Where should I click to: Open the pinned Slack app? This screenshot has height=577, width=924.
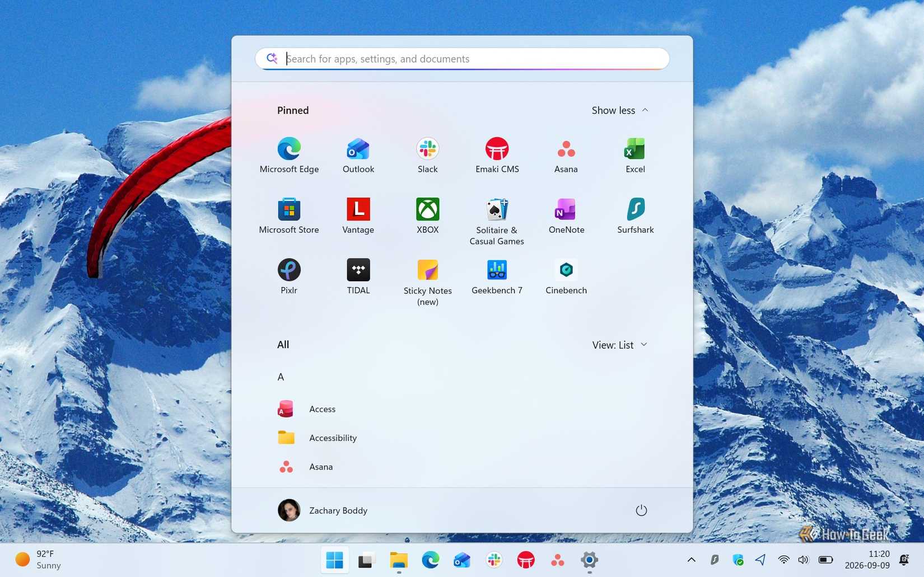click(x=427, y=156)
